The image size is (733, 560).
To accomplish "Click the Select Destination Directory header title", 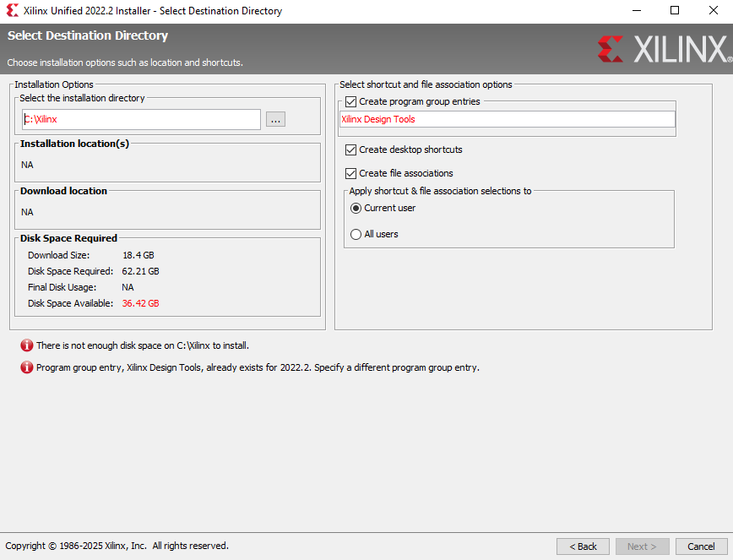I will 88,35.
